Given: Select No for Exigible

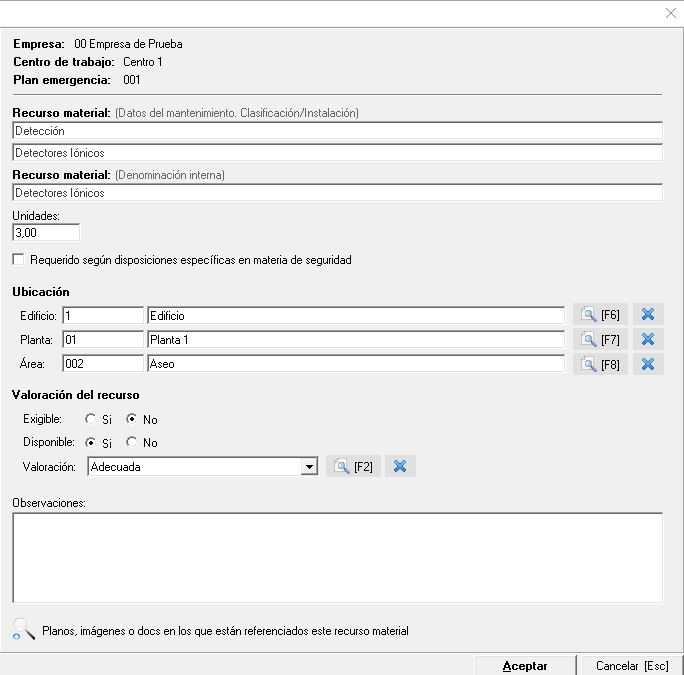Looking at the screenshot, I should (x=132, y=420).
